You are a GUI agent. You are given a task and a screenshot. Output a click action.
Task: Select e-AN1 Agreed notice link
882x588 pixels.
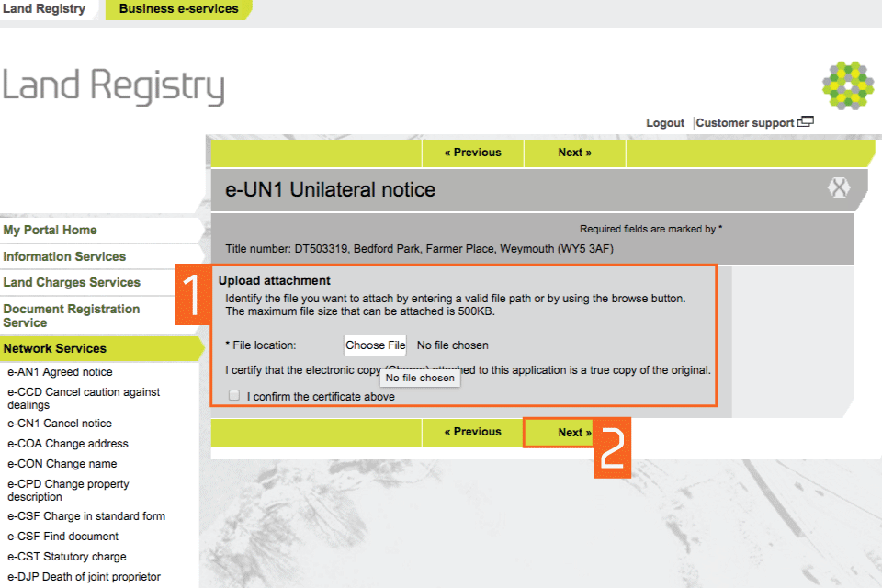(x=60, y=372)
